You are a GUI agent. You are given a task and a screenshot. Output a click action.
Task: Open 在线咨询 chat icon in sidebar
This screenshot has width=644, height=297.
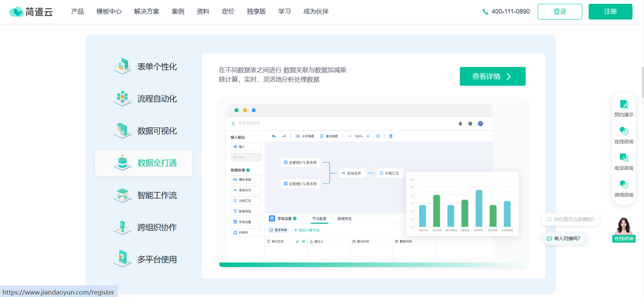[624, 131]
